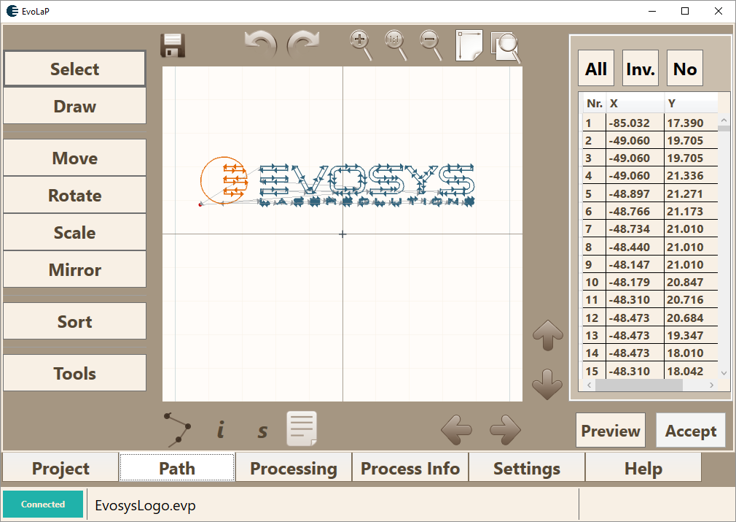The width and height of the screenshot is (736, 522).
Task: Open the Settings tab
Action: tap(526, 468)
